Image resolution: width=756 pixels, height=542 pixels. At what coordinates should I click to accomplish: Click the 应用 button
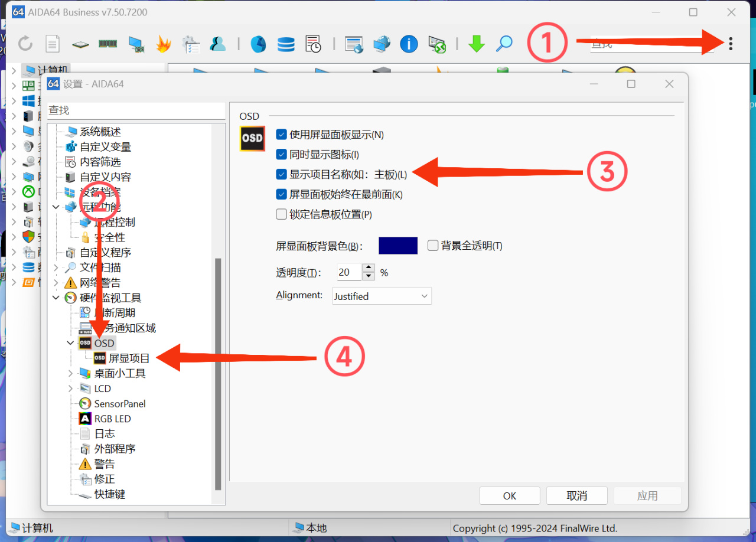(x=647, y=496)
